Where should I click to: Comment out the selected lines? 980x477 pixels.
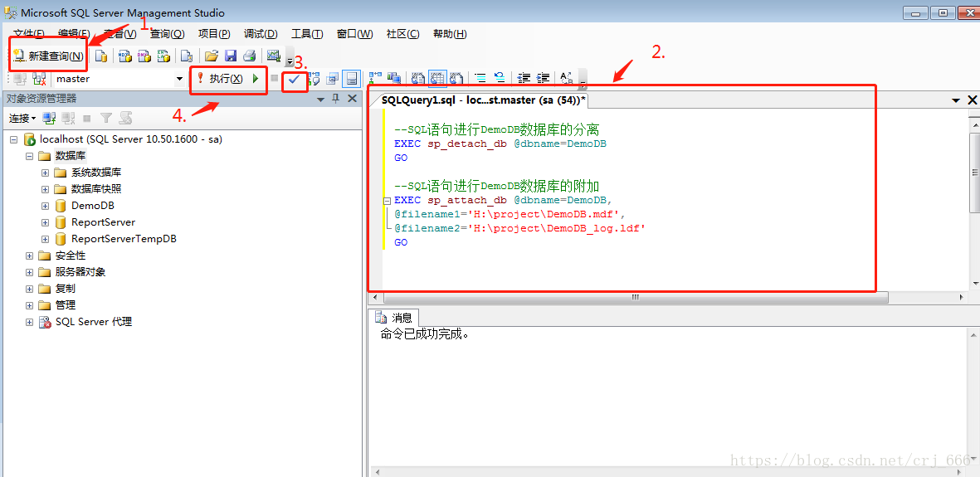[480, 79]
